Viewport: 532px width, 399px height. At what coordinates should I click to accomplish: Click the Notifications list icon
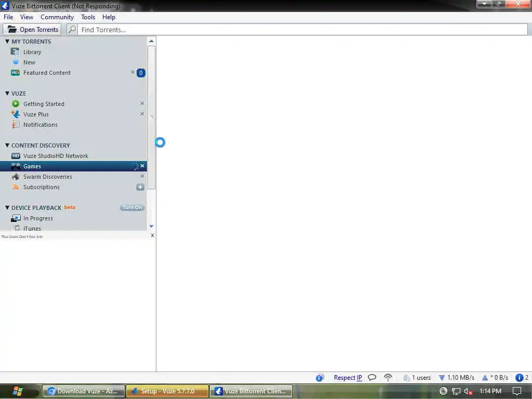point(16,125)
